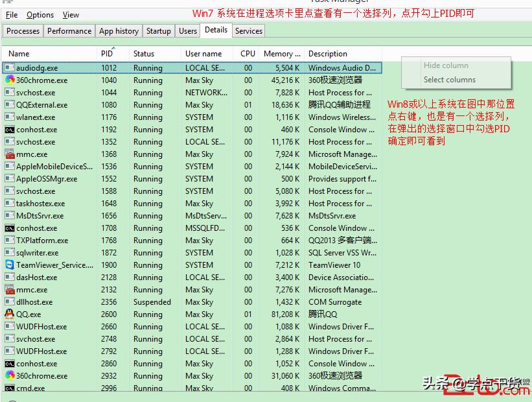Open the Options menu
This screenshot has width=532, height=402.
click(x=40, y=14)
